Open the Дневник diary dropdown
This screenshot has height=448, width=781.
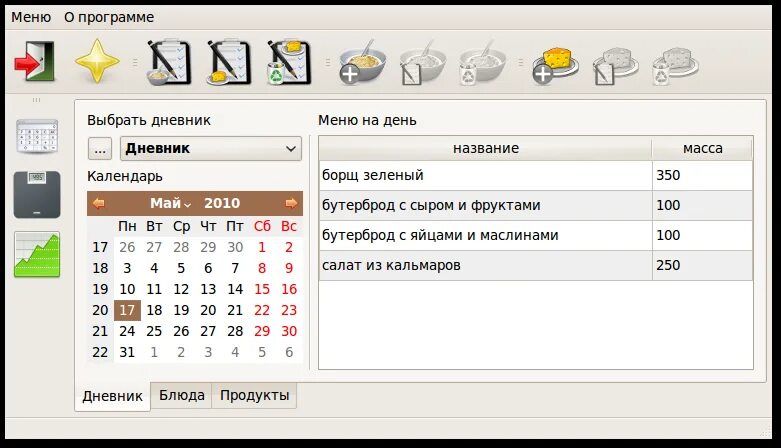(211, 149)
